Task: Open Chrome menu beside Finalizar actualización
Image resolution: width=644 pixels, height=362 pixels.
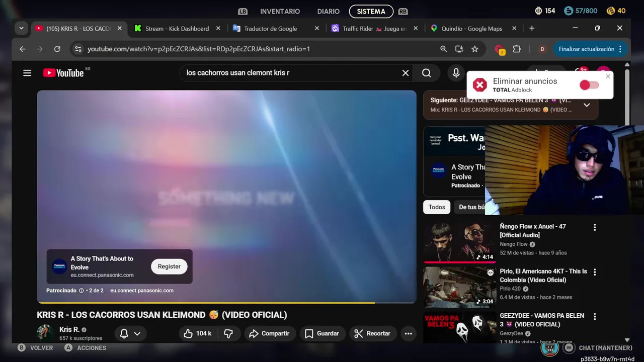Action: (x=620, y=49)
